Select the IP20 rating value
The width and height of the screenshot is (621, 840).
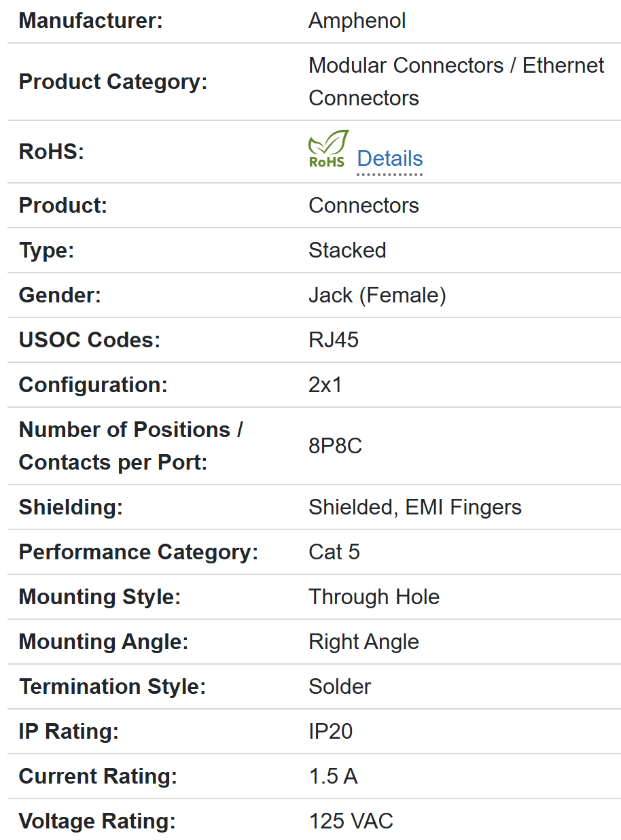[x=331, y=731]
